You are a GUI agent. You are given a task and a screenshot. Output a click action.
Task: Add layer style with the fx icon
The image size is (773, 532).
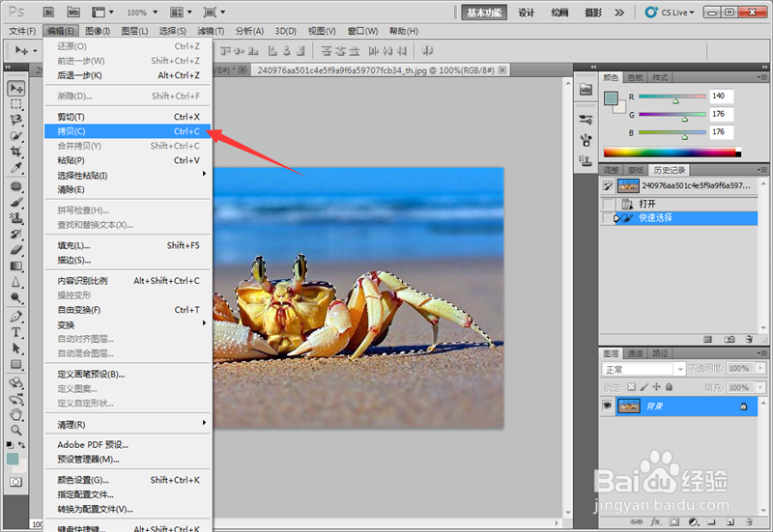(x=656, y=521)
